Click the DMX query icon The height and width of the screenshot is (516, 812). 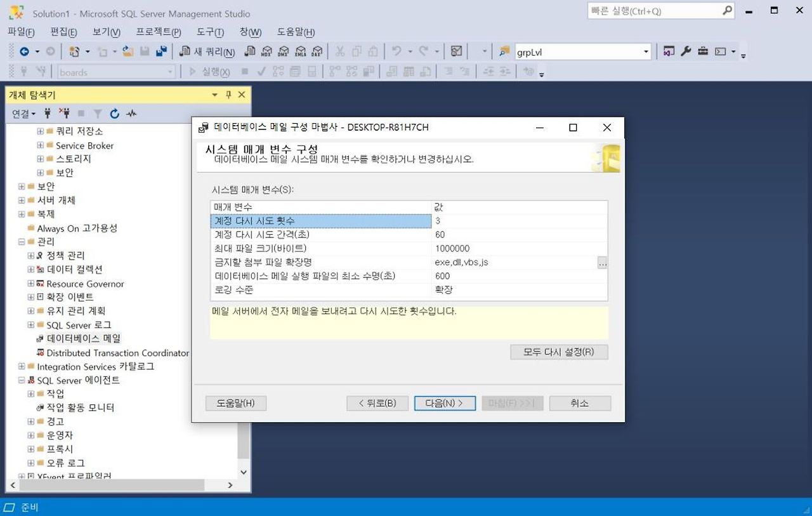pos(284,52)
